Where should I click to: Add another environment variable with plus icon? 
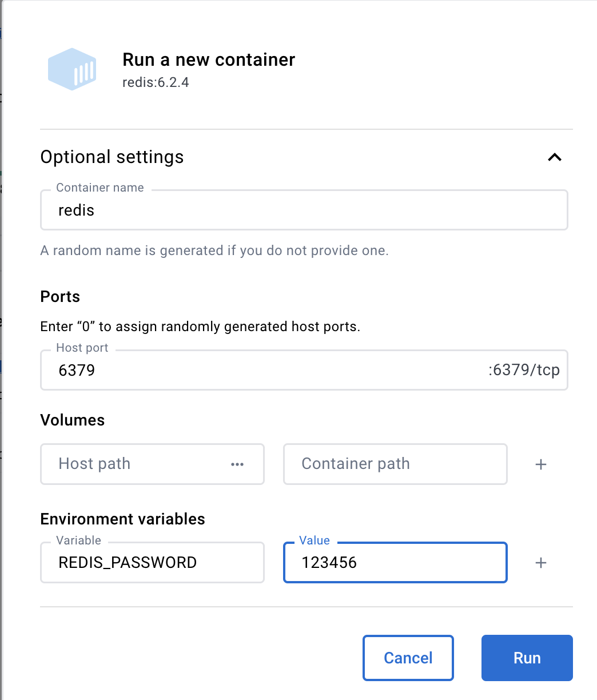(540, 563)
